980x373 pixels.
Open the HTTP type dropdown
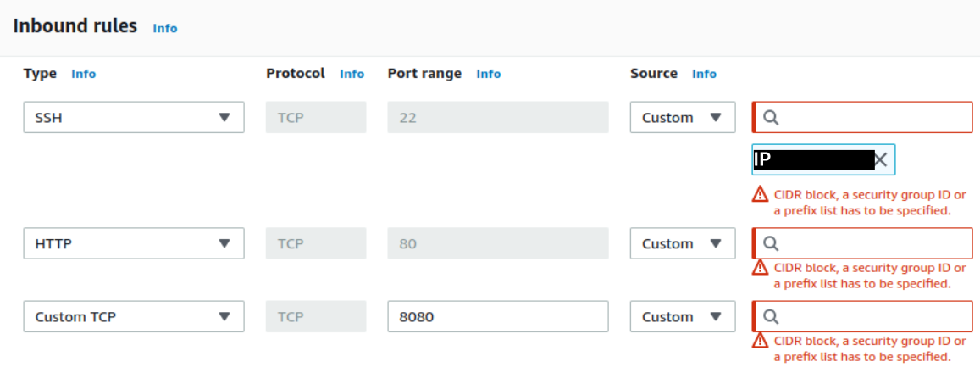tap(134, 243)
